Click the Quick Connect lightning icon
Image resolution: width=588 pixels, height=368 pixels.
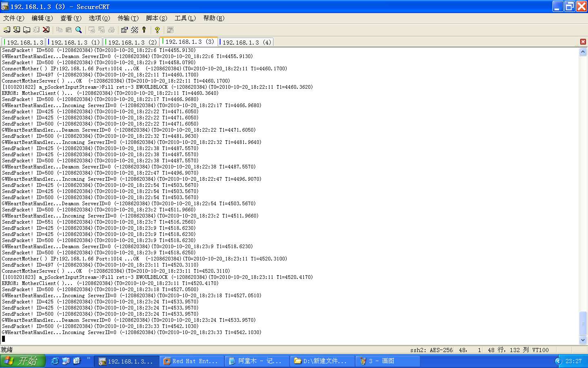coord(17,30)
